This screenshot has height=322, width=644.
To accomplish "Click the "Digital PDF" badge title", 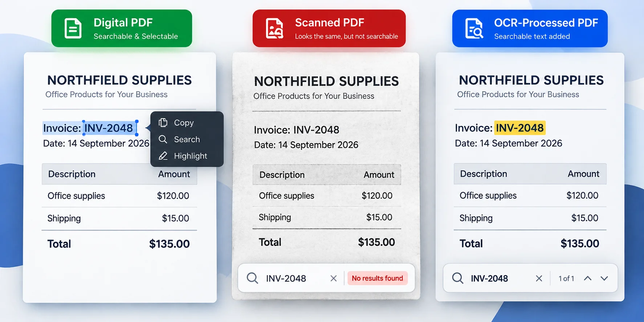I will click(123, 23).
